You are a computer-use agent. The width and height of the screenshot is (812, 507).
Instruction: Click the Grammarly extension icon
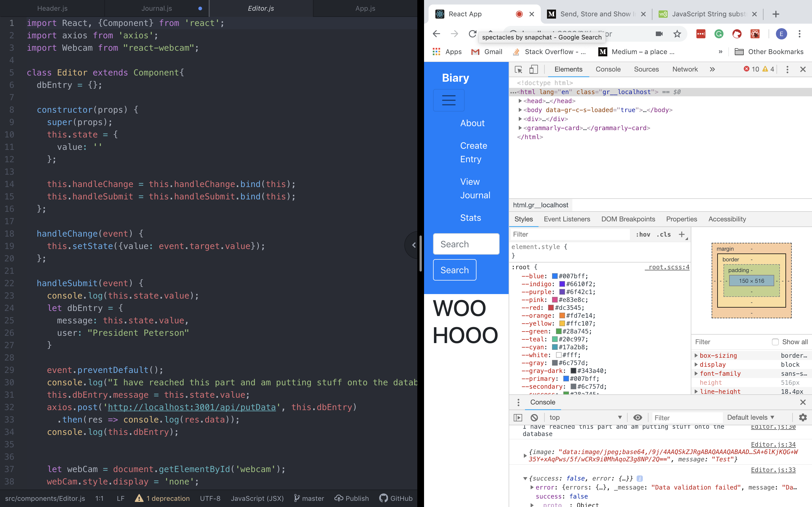tap(719, 34)
